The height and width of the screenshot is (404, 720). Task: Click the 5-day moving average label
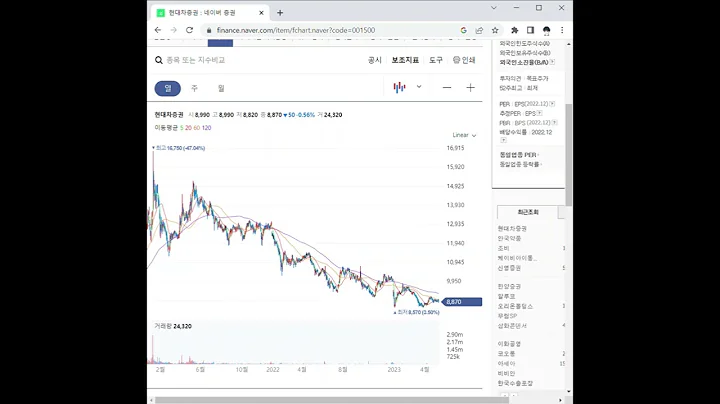[181, 128]
